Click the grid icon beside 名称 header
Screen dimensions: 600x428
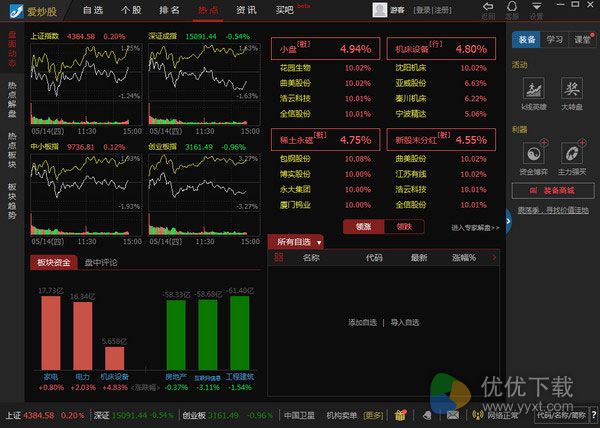coord(279,257)
